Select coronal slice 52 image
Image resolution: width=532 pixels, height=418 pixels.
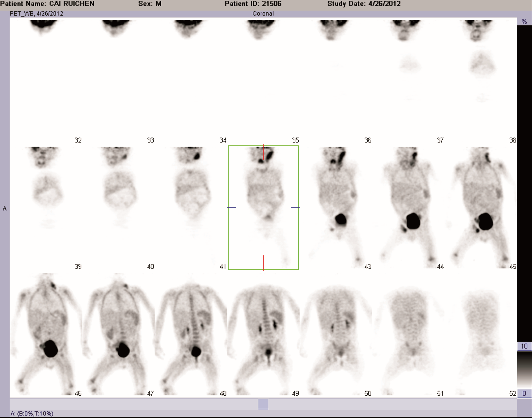(481, 333)
